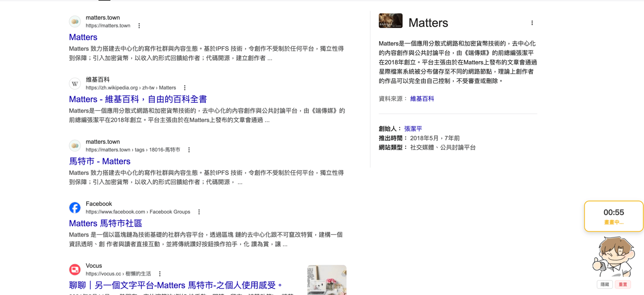Open the Matters result title link

pyautogui.click(x=83, y=37)
